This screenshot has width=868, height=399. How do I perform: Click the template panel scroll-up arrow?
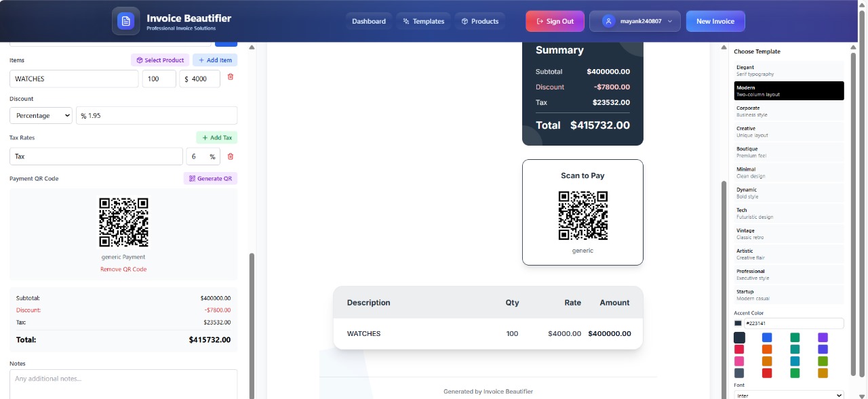click(853, 47)
